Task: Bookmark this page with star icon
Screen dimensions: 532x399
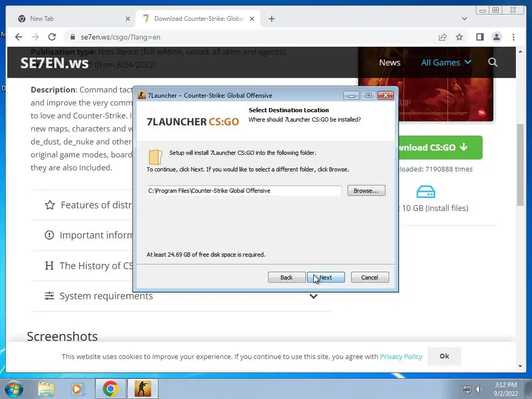Action: [x=459, y=37]
